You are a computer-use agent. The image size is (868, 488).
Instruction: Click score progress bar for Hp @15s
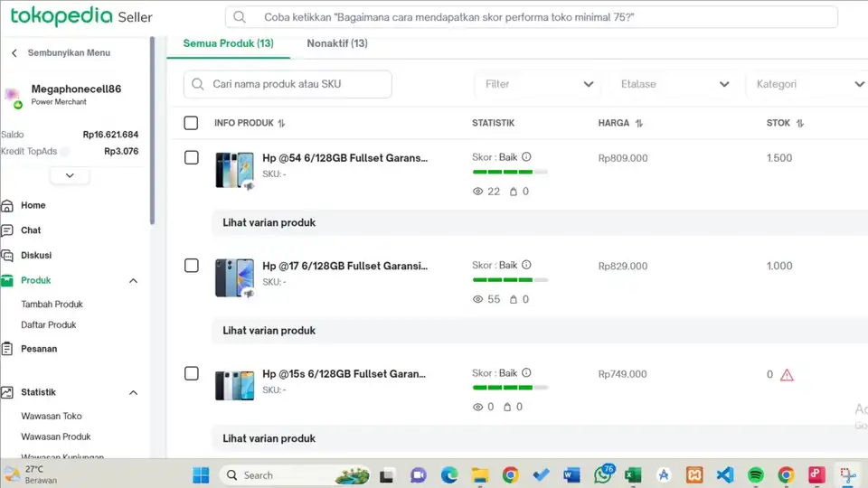510,388
